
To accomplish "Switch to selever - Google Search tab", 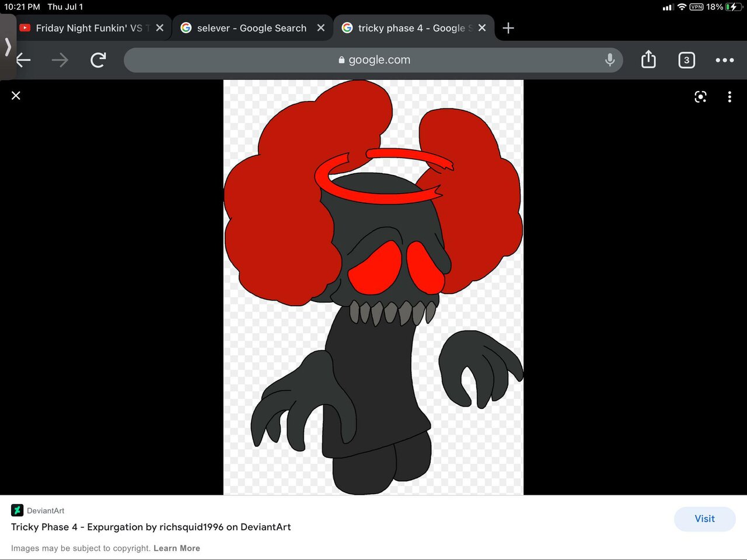I will coord(252,28).
